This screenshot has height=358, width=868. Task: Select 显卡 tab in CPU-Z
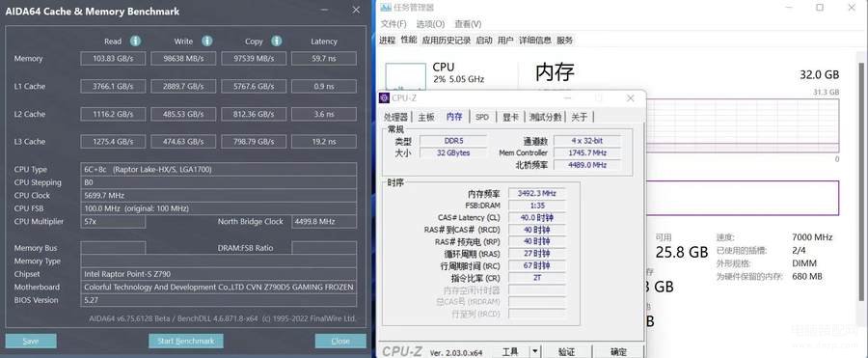click(510, 117)
